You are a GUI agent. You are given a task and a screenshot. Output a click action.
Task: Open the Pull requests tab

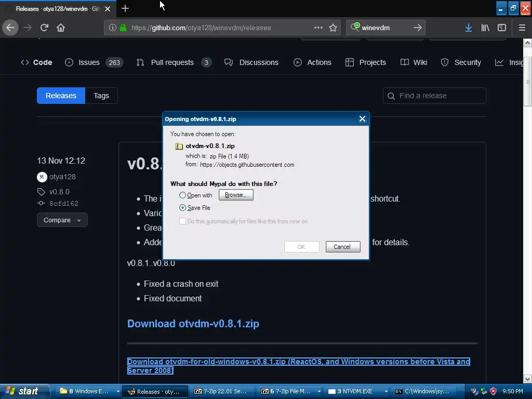click(x=174, y=62)
